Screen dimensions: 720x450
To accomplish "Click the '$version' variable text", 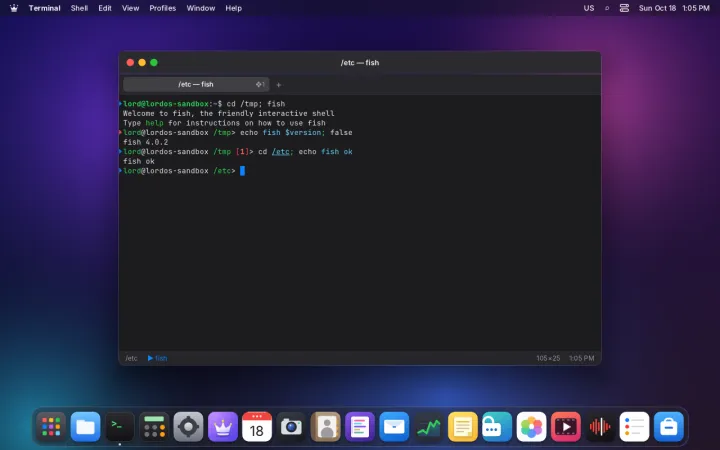I will (303, 133).
